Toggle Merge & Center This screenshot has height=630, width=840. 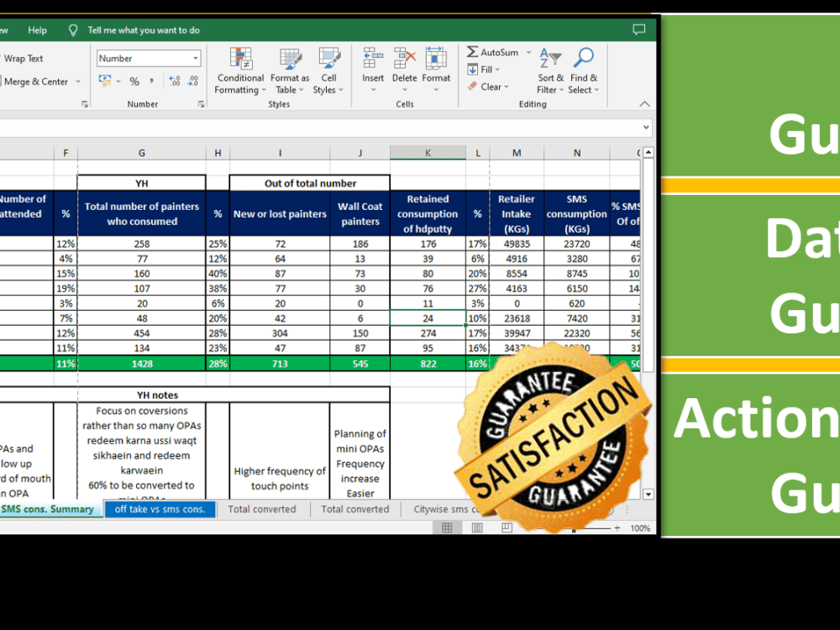[34, 81]
